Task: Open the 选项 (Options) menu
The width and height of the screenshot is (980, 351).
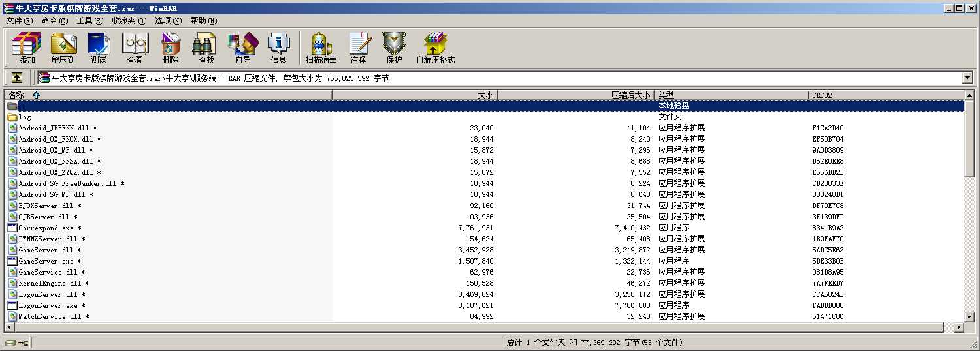Action: coord(168,21)
